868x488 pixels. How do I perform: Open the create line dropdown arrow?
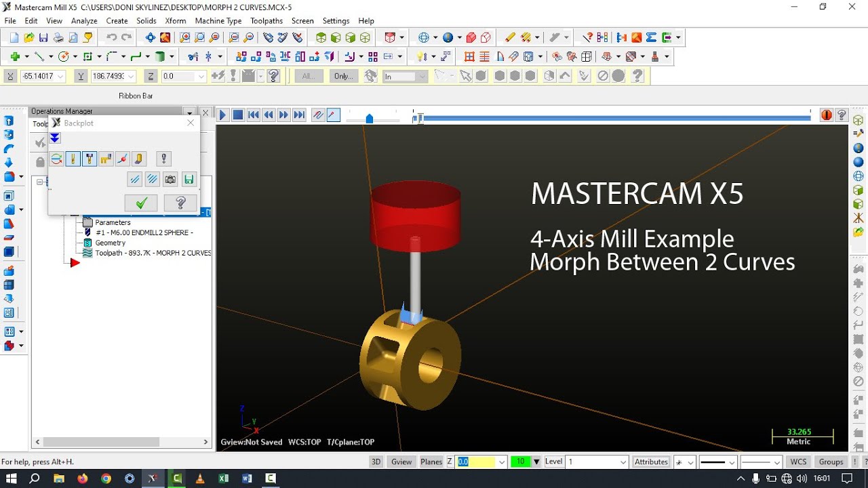[x=50, y=57]
